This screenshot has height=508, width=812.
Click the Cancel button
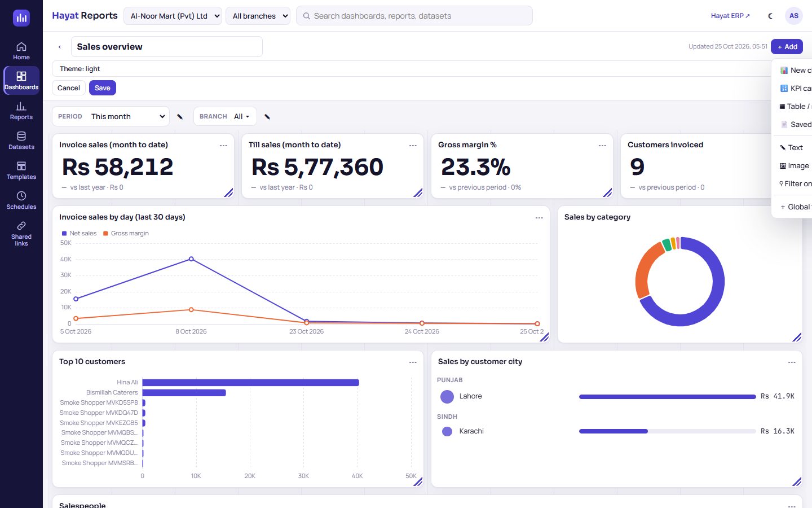69,88
